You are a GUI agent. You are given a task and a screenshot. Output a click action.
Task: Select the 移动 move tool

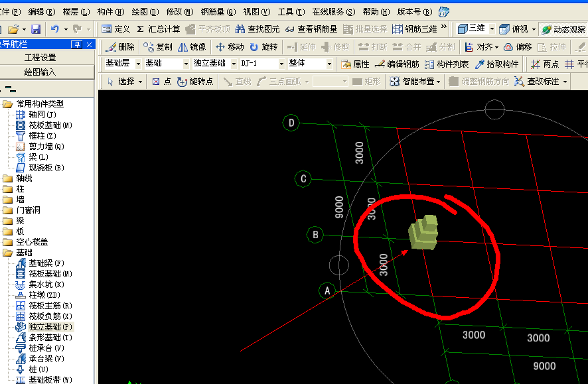pos(230,47)
